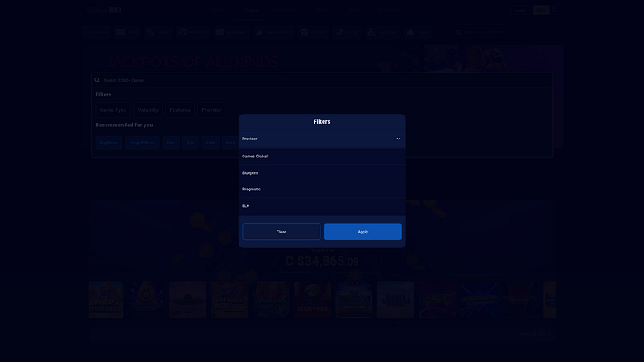This screenshot has width=644, height=362.
Task: Switch to the Vegas top navigation tab
Action: click(251, 10)
